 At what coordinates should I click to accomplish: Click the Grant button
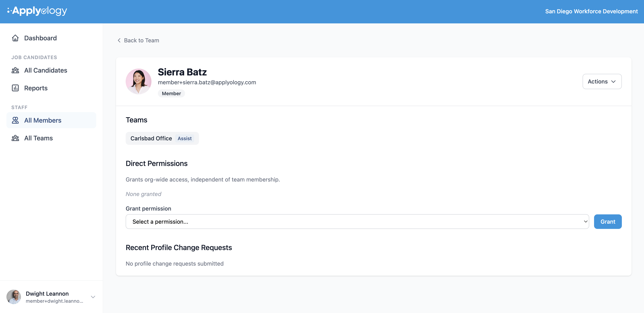[x=608, y=222]
